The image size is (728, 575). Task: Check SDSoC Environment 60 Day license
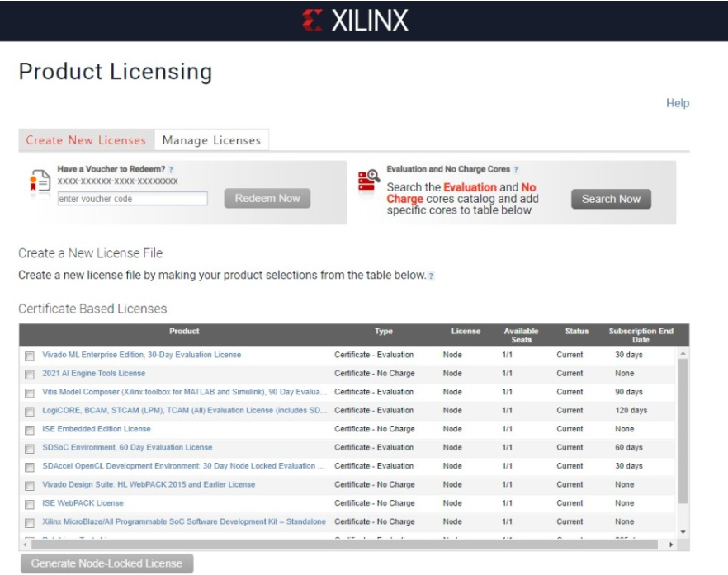pyautogui.click(x=30, y=449)
